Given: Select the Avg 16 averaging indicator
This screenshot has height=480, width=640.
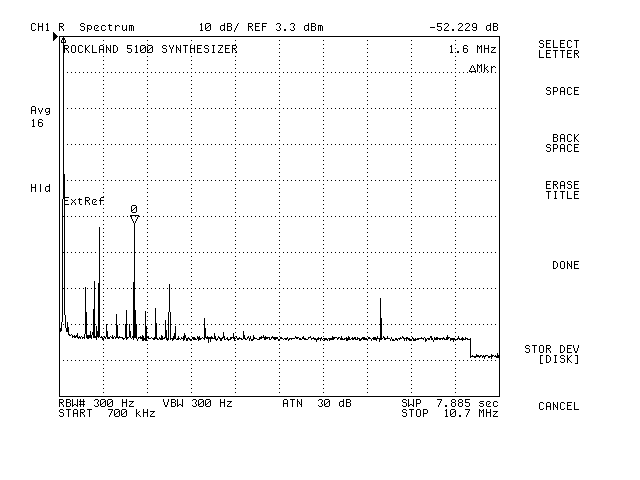Looking at the screenshot, I should (x=40, y=115).
